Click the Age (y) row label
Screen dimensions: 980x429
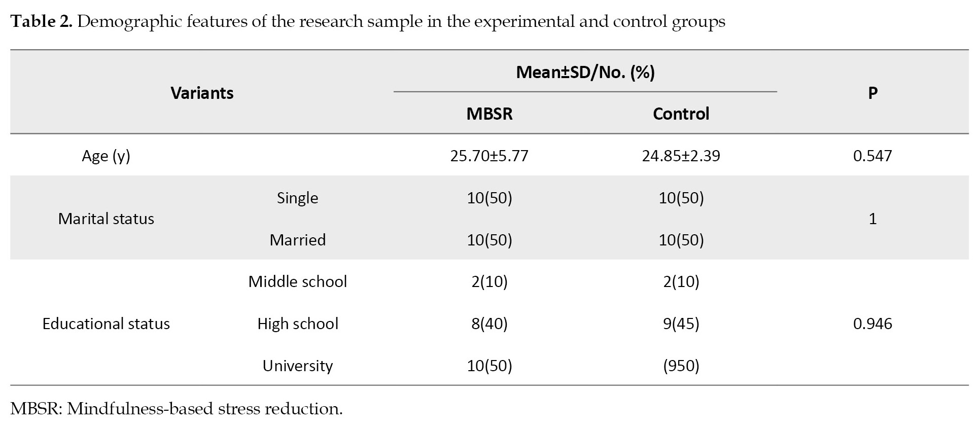pos(106,156)
